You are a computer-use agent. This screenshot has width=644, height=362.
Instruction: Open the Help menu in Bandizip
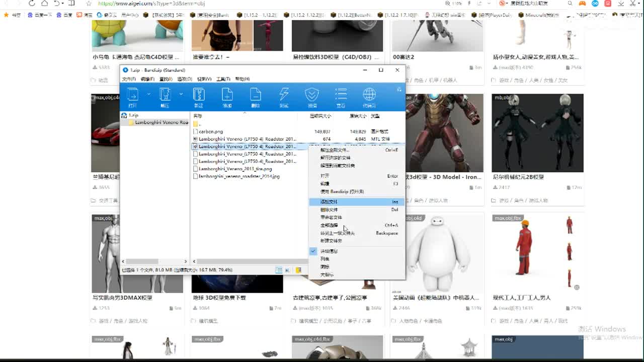[243, 79]
